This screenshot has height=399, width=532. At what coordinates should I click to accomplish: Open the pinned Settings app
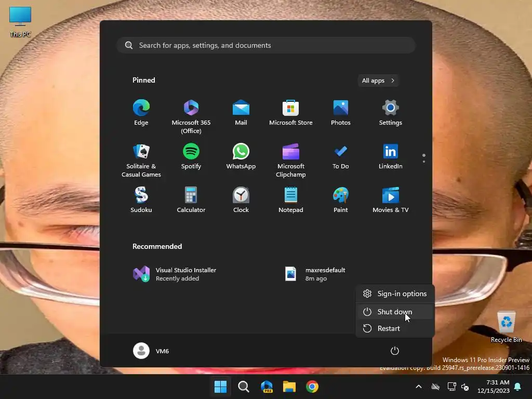point(391,113)
